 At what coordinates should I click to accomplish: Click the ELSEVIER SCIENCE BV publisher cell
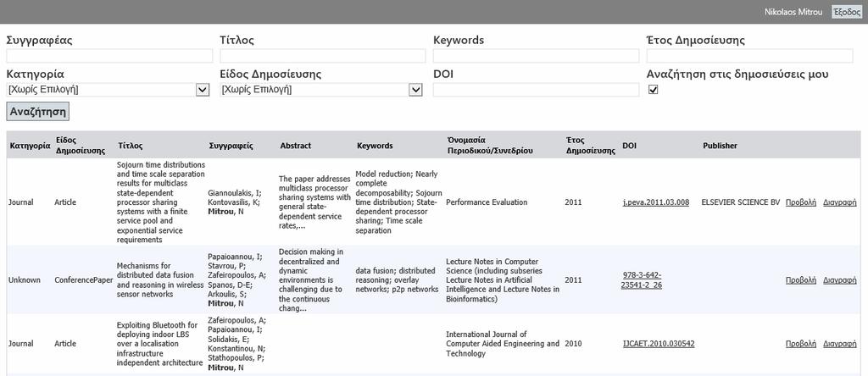tap(740, 202)
